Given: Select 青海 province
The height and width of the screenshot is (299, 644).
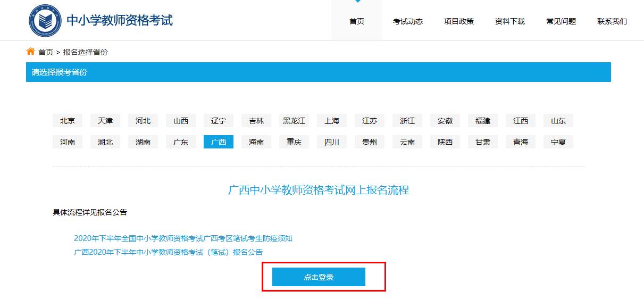Looking at the screenshot, I should pos(521,142).
